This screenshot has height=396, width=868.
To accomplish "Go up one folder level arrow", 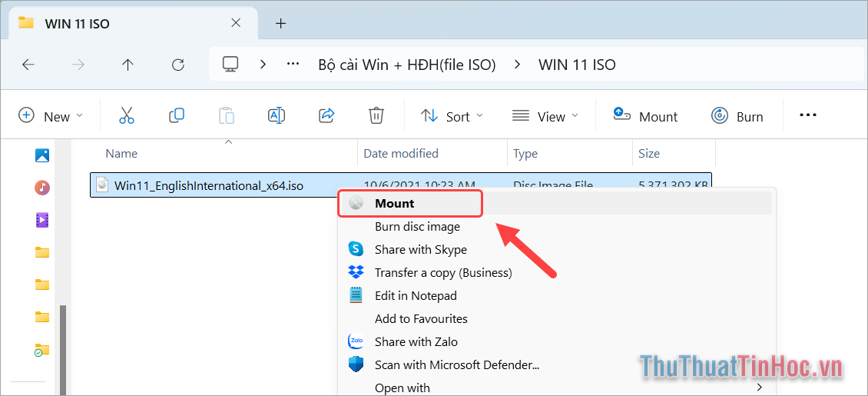I will (x=128, y=65).
